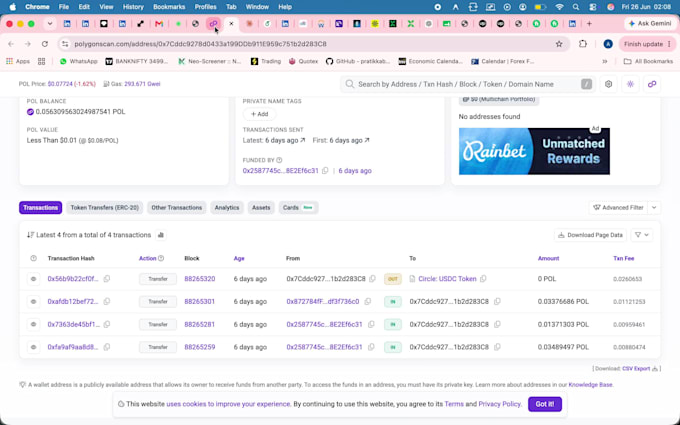680x425 pixels.
Task: Open the Privacy Policy link
Action: pyautogui.click(x=499, y=404)
